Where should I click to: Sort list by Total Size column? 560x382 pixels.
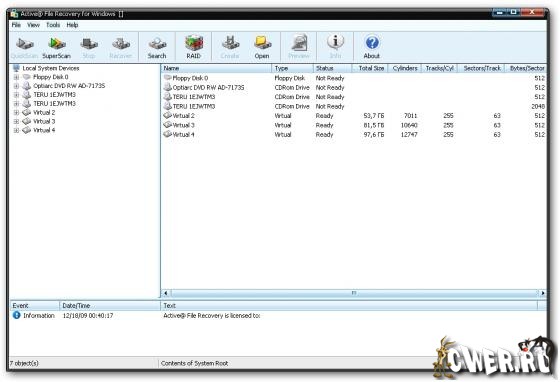tap(370, 68)
